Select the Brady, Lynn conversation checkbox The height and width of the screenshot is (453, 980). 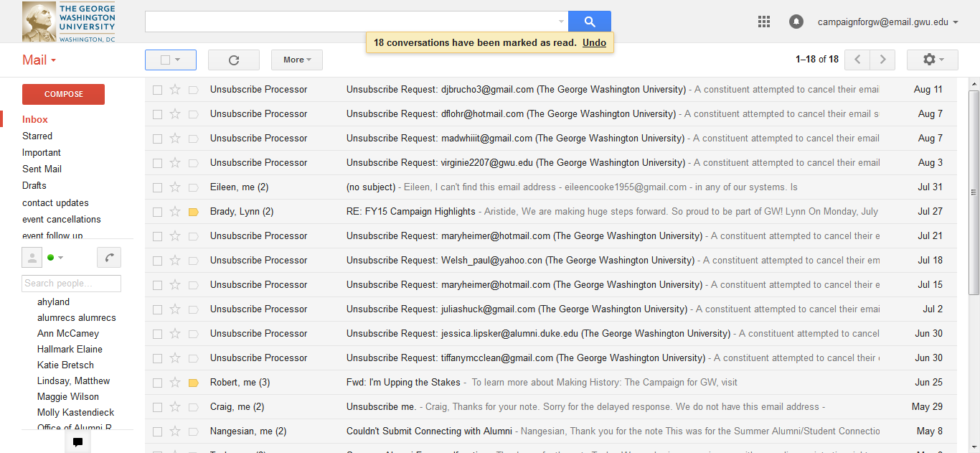[157, 212]
